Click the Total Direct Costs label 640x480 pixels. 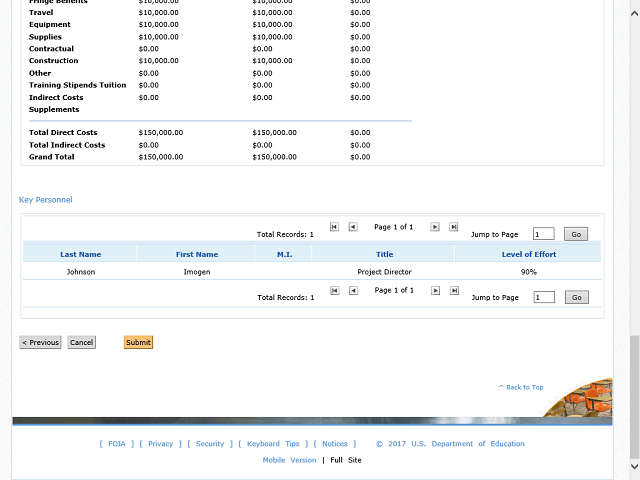63,132
